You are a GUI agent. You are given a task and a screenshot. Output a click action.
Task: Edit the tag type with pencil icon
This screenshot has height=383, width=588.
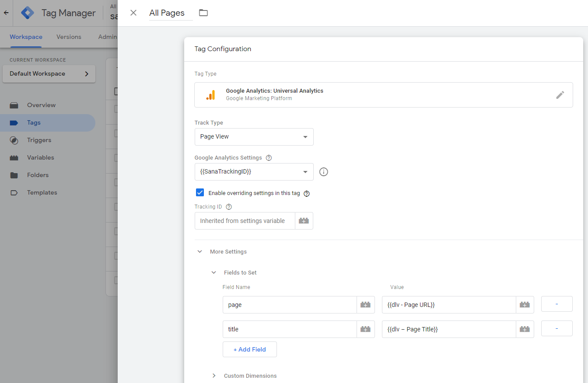click(x=560, y=95)
